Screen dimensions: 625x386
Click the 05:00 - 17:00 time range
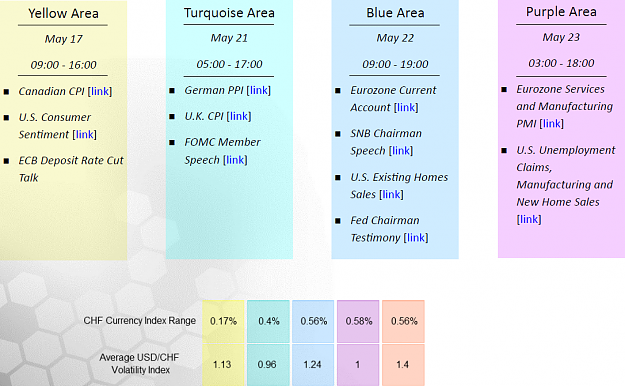(x=229, y=64)
